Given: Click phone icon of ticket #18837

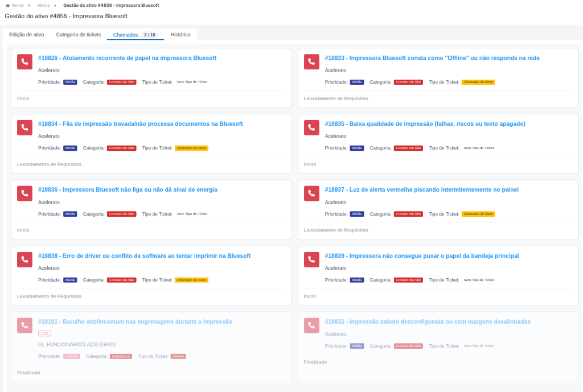Looking at the screenshot, I should click(311, 193).
